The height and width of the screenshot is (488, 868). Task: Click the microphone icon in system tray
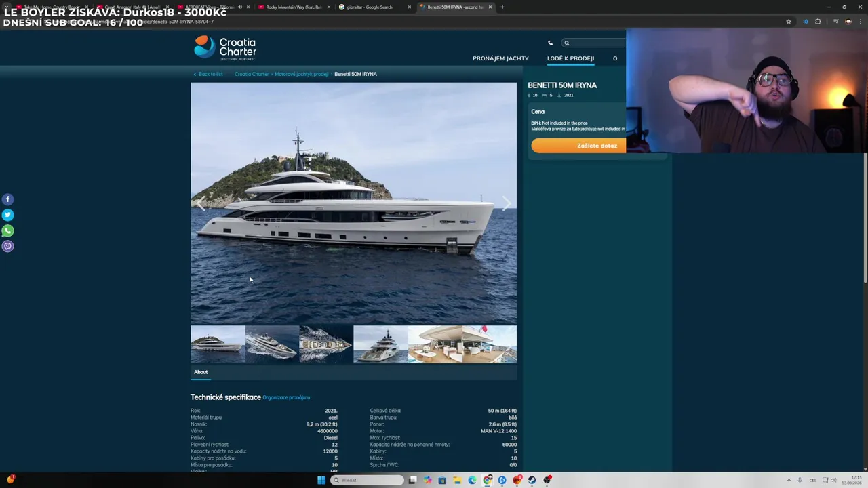point(800,480)
